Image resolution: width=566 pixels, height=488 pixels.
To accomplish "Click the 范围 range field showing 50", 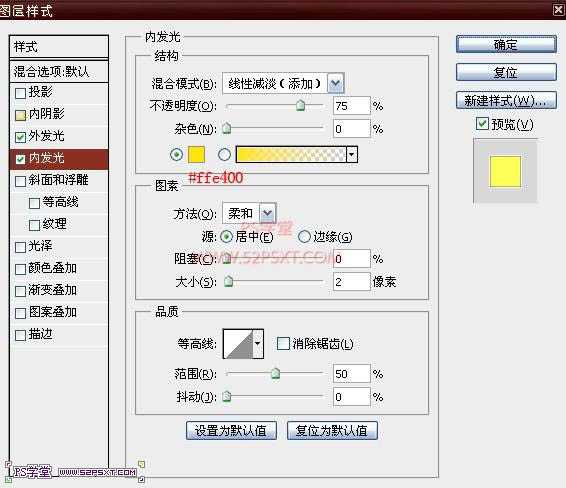I will pyautogui.click(x=352, y=374).
